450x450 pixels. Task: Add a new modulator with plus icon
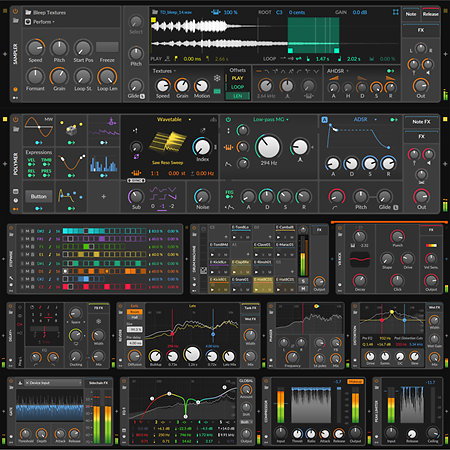click(x=104, y=197)
